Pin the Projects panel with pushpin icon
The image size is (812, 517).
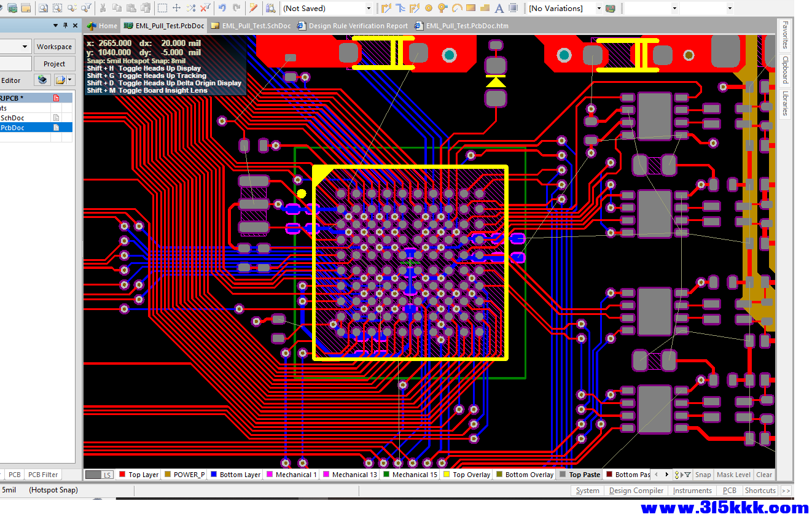[66, 25]
